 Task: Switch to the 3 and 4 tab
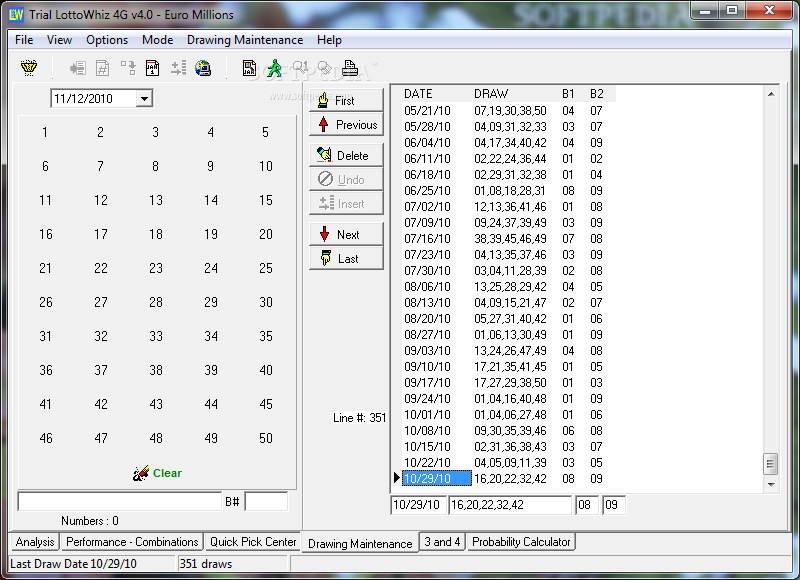pos(442,542)
